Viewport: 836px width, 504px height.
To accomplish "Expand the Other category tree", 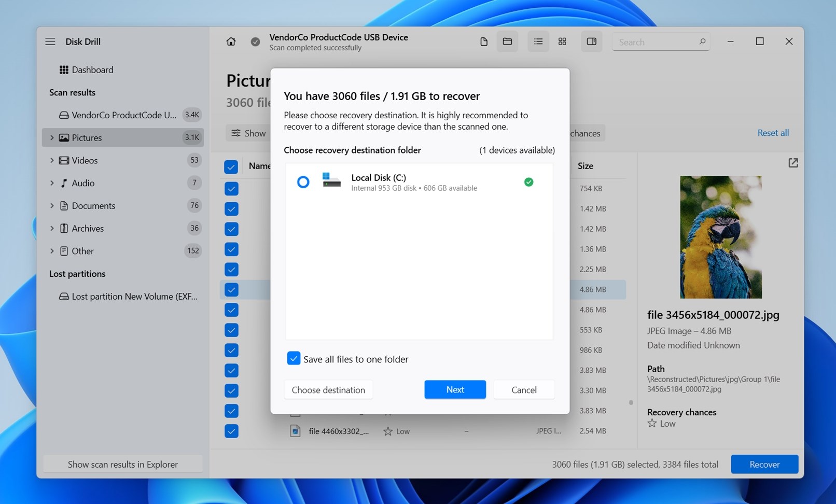I will (x=52, y=251).
